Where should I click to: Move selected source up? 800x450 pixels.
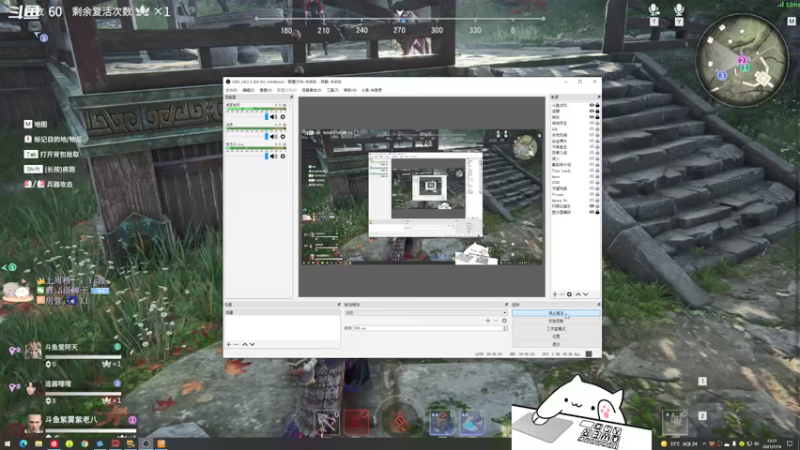point(578,294)
